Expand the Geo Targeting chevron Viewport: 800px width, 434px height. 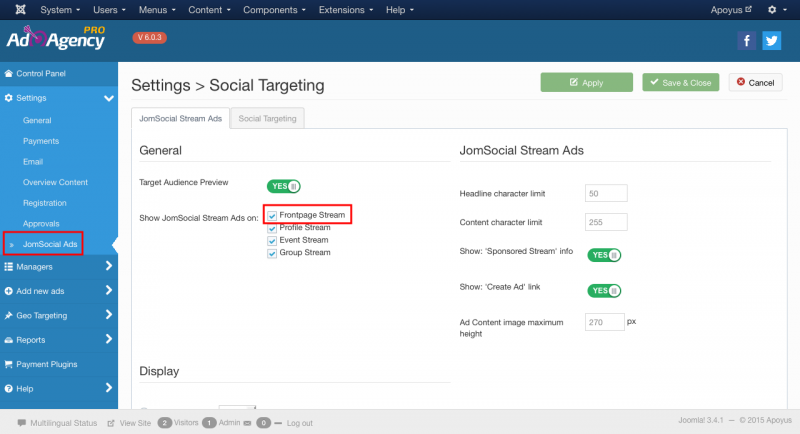click(109, 315)
